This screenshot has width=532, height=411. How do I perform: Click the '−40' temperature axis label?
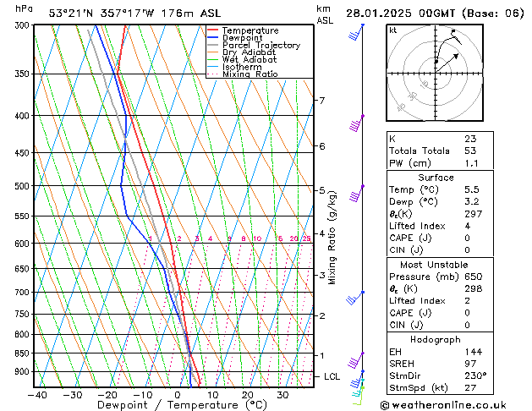[x=37, y=395]
